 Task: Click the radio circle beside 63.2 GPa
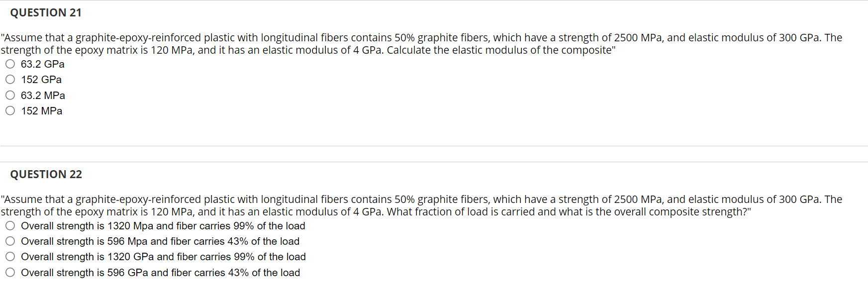[x=10, y=64]
